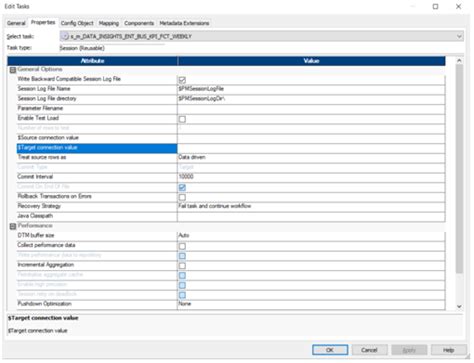Toggle Reinitialize aggregate cache checkbox
474x363 pixels.
pyautogui.click(x=182, y=275)
